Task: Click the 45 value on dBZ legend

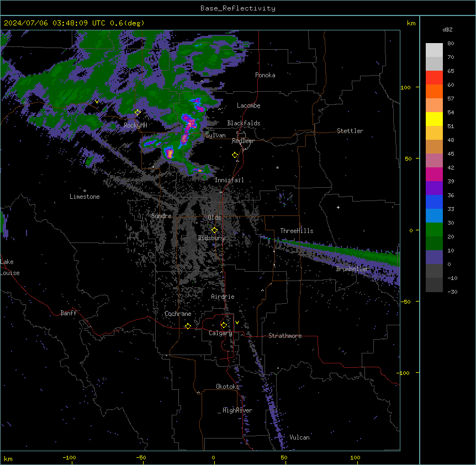Action: pyautogui.click(x=451, y=154)
